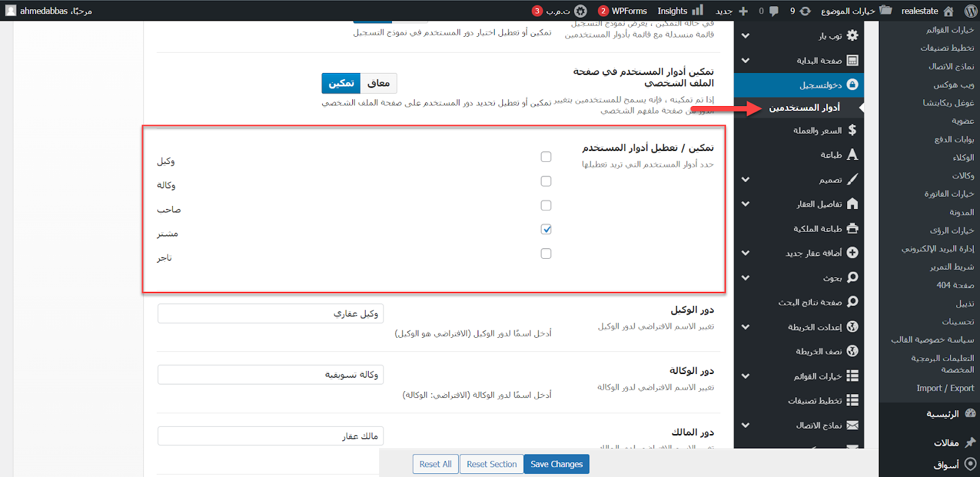Tick the وكيل role checkbox
The image size is (980, 477).
(546, 157)
